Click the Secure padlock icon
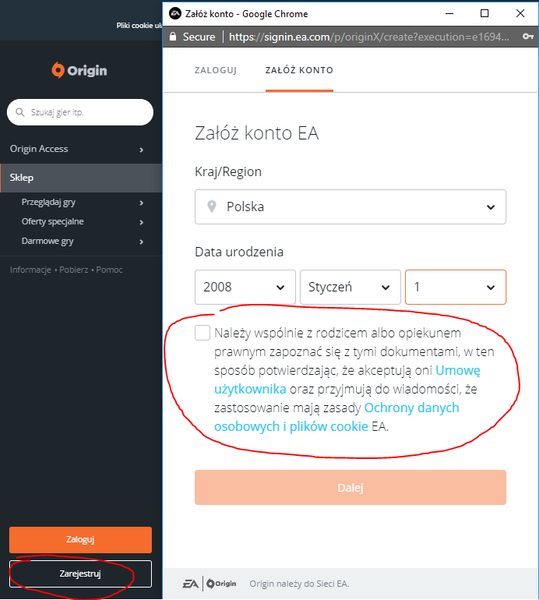This screenshot has width=539, height=600. click(173, 36)
